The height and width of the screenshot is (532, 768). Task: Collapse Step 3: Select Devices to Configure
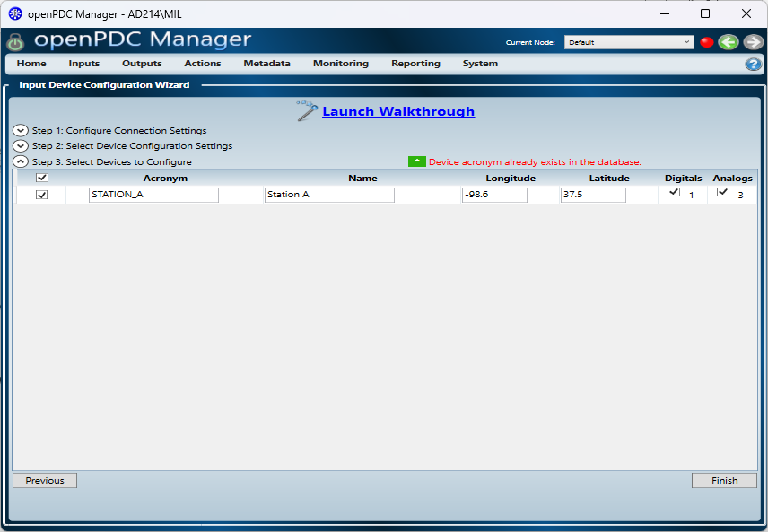pos(21,161)
